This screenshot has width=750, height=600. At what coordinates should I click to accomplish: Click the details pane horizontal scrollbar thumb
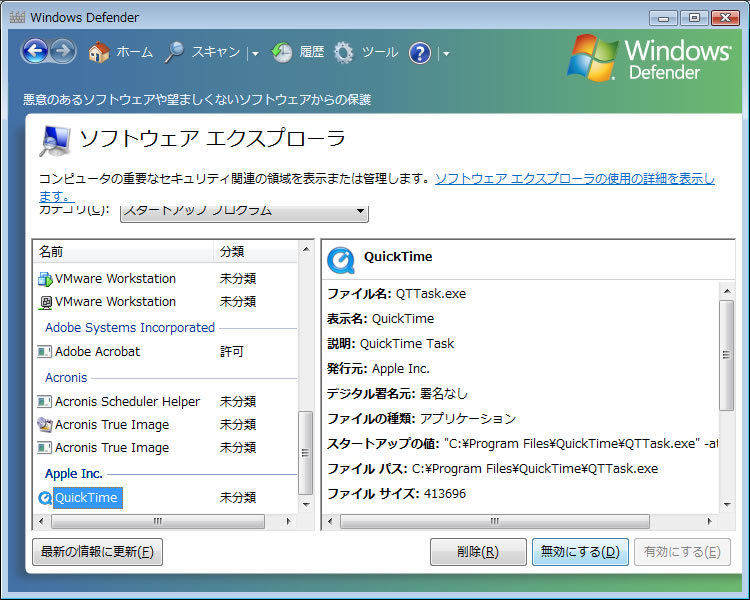(495, 521)
